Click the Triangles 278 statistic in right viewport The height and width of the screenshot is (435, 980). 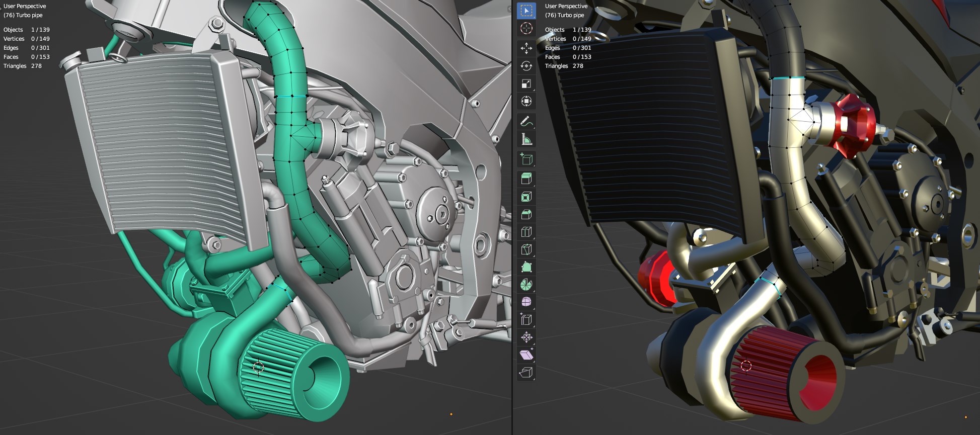point(564,66)
